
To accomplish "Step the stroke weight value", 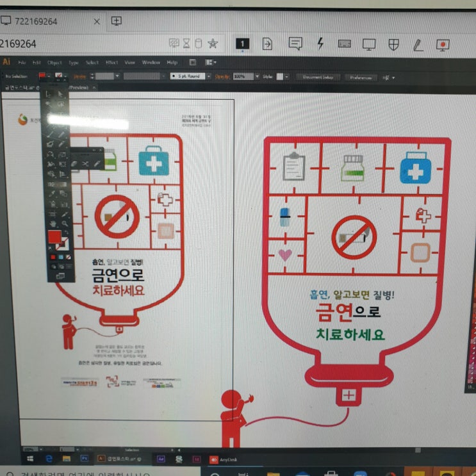I will pyautogui.click(x=92, y=76).
